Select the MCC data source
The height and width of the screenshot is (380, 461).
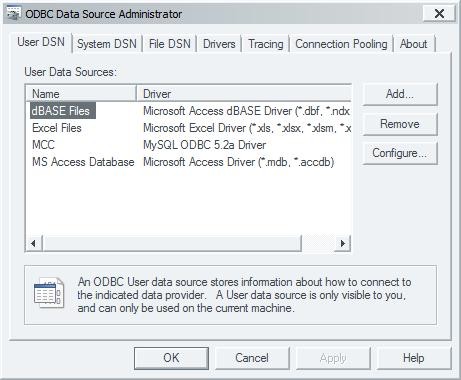coord(43,145)
